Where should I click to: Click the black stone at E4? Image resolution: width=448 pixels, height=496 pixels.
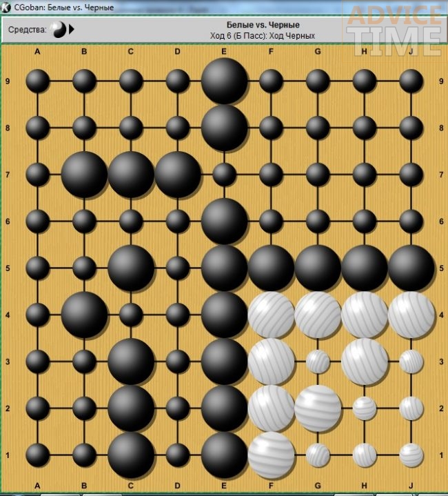pos(224,315)
